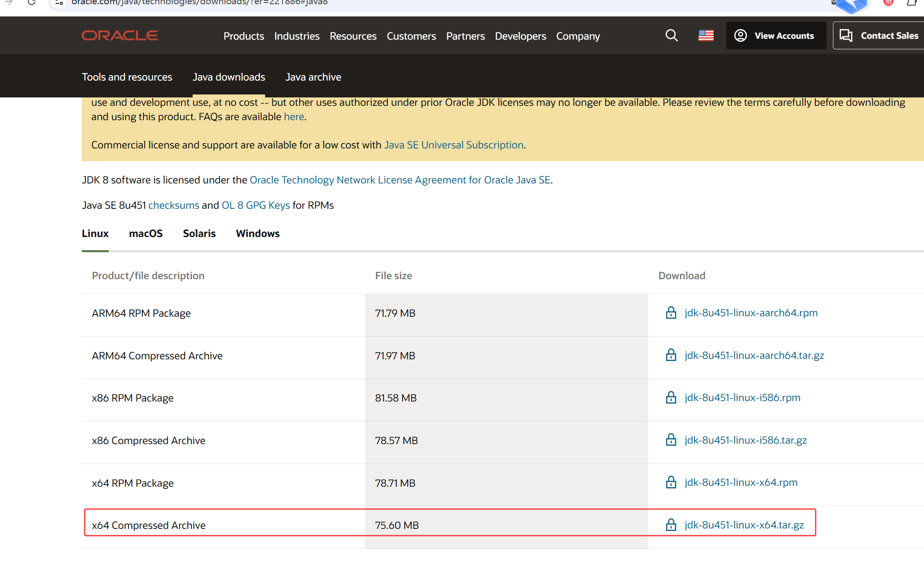Open the Products menu
The width and height of the screenshot is (924, 566).
(244, 36)
